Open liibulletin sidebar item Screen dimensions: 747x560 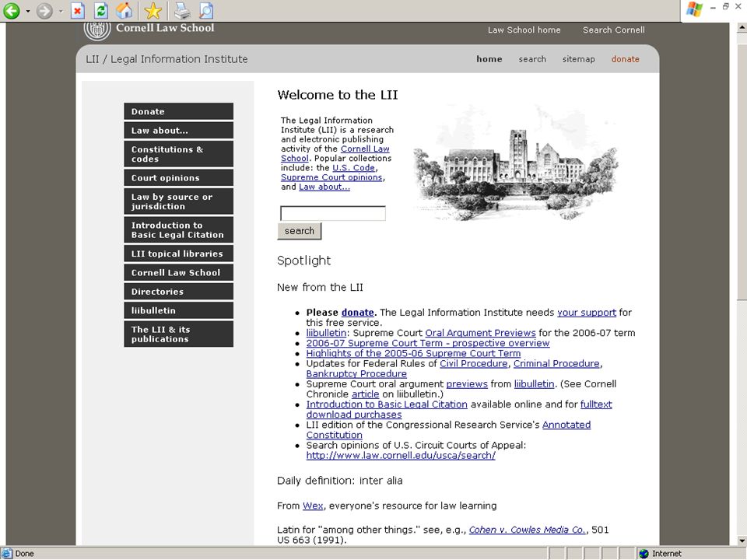(x=179, y=310)
